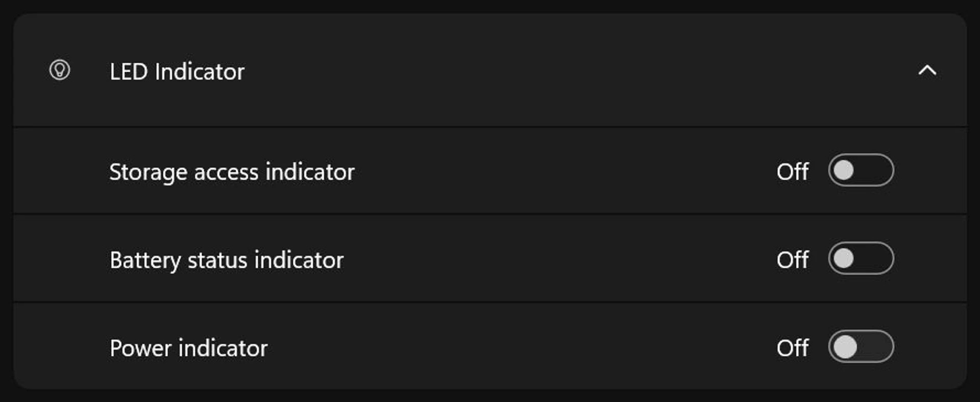Click the Off text beside Storage access
The height and width of the screenshot is (402, 980).
[792, 172]
